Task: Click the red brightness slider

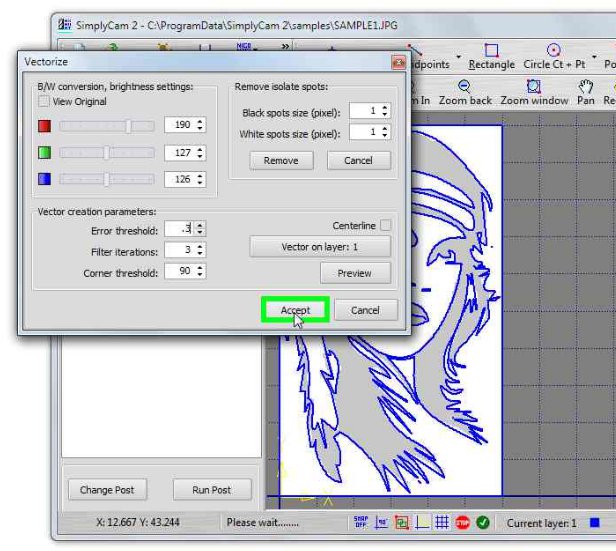Action: 107,126
